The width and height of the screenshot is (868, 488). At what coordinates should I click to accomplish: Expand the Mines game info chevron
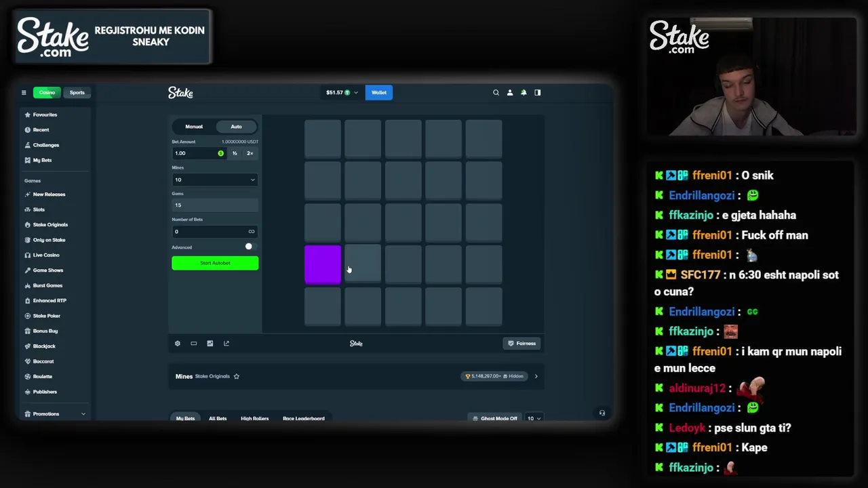[x=536, y=376]
